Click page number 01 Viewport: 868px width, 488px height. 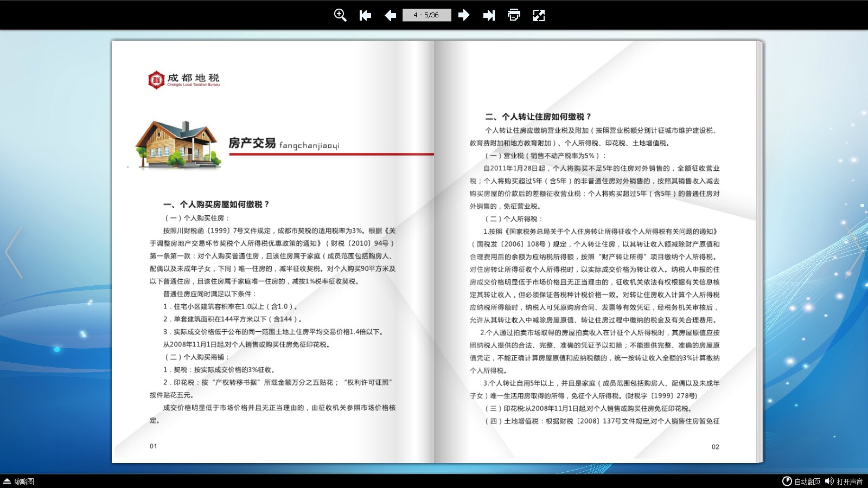click(154, 446)
